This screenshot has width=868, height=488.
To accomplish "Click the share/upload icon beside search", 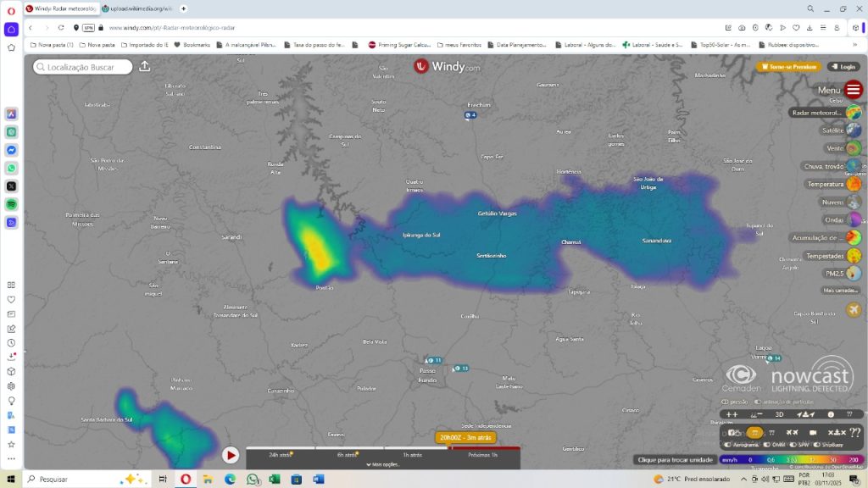I will click(x=145, y=66).
